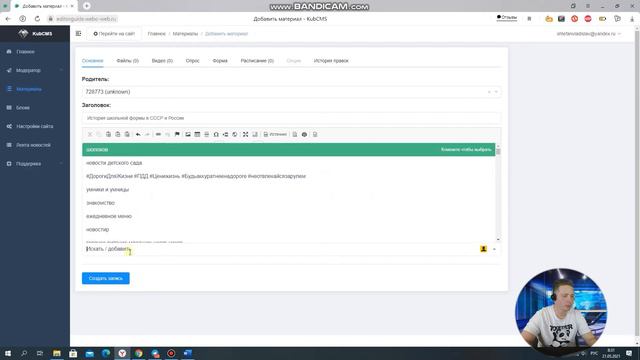Insert an anchor using the flag icon

[177, 134]
